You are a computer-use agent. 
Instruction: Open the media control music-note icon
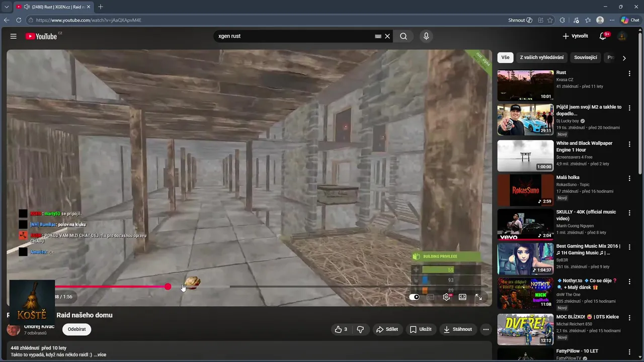click(576, 20)
